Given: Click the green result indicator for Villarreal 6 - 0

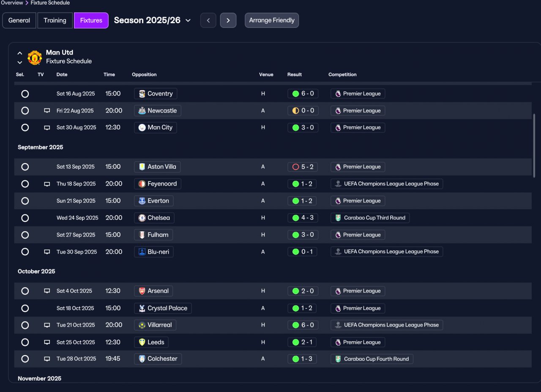Looking at the screenshot, I should pos(295,325).
